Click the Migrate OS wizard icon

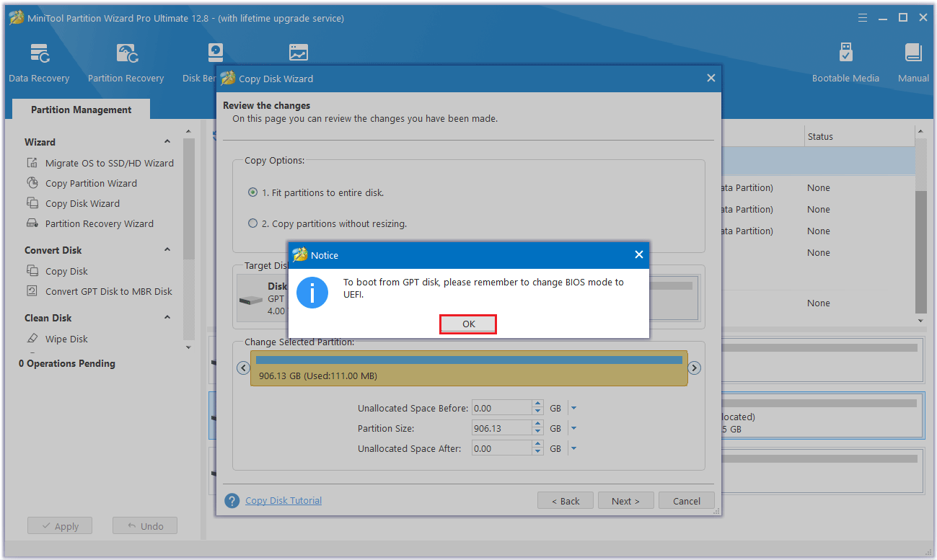(32, 163)
